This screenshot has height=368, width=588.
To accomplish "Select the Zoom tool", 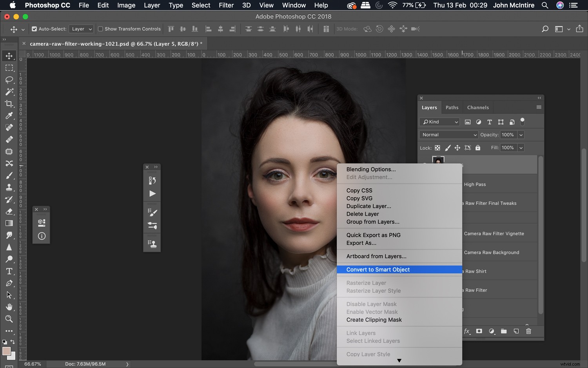I will (9, 319).
